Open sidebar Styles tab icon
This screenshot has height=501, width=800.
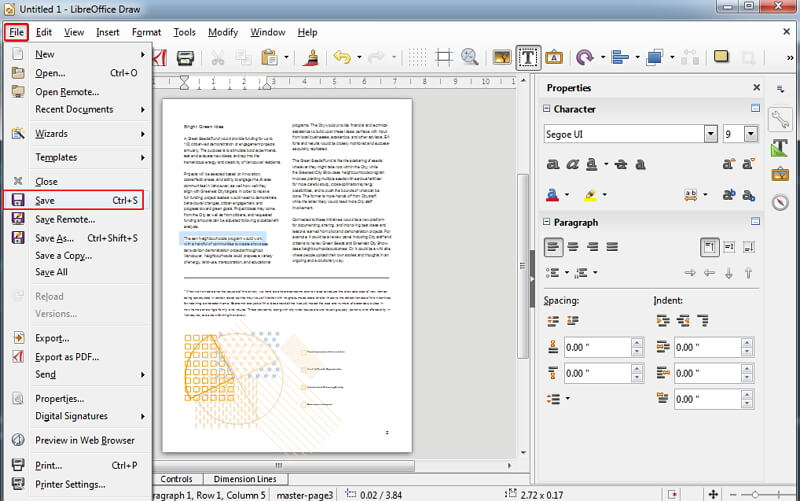[780, 147]
